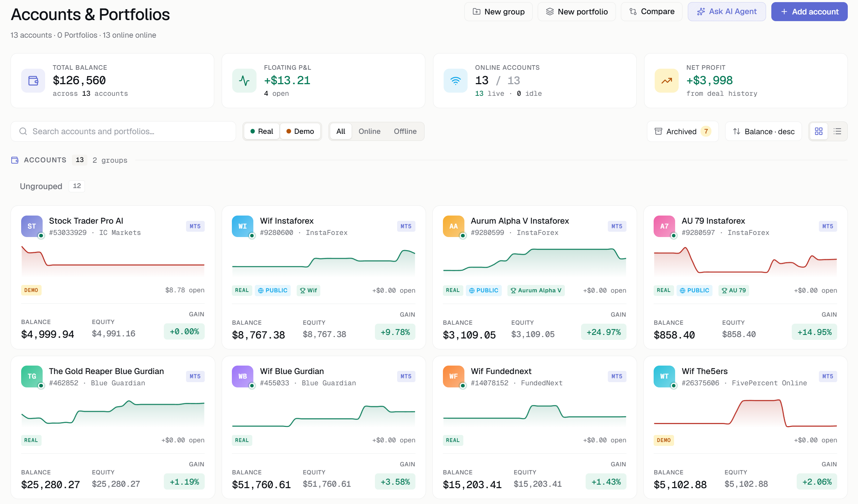Click the New group button
Image resolution: width=858 pixels, height=504 pixels.
click(x=498, y=12)
